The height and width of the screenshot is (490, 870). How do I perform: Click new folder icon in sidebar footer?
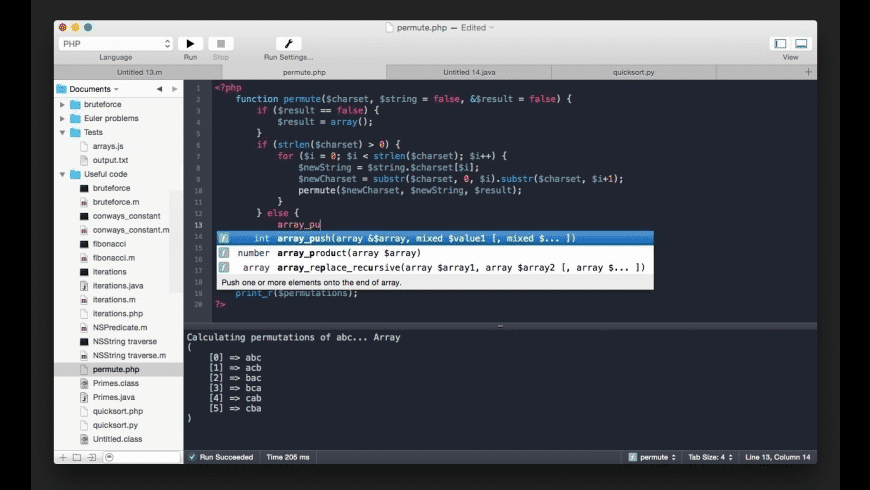(76, 457)
